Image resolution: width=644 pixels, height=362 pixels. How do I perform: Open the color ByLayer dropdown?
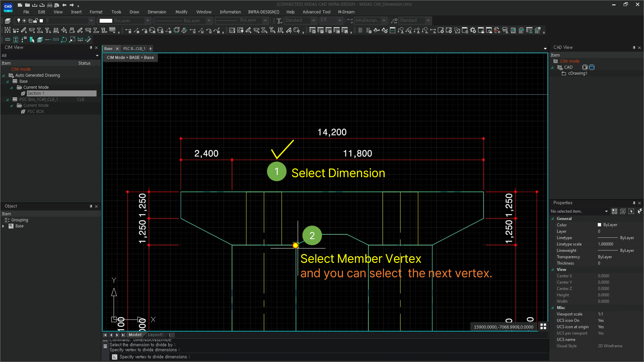click(147, 21)
